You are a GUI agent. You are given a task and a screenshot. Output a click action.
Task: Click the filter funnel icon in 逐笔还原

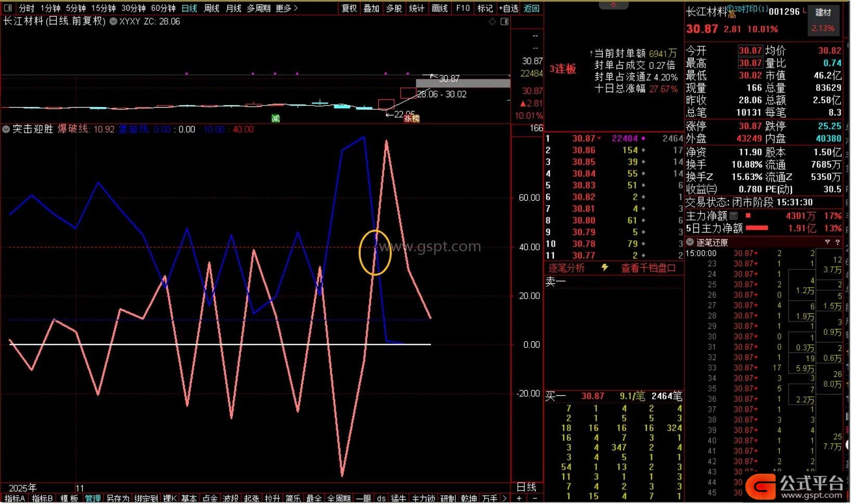coord(827,242)
